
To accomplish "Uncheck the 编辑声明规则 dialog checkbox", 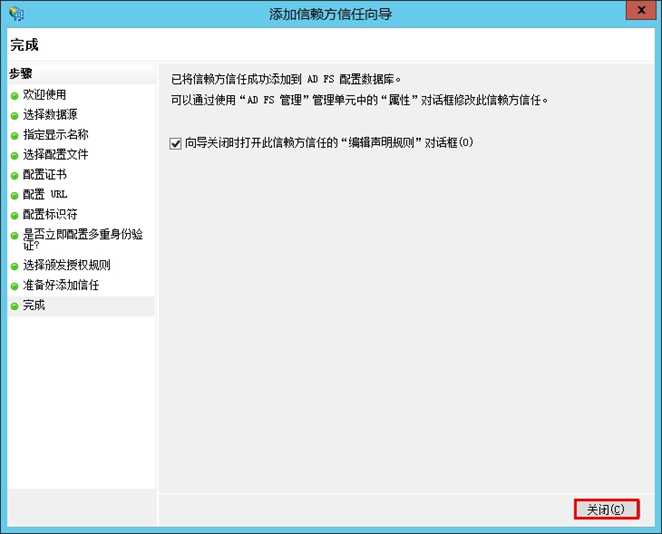I will (175, 144).
